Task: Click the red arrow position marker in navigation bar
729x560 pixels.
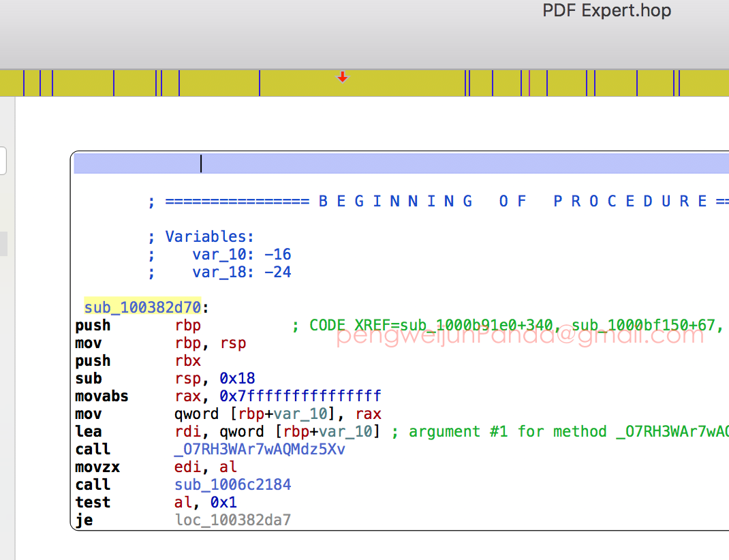Action: [343, 77]
